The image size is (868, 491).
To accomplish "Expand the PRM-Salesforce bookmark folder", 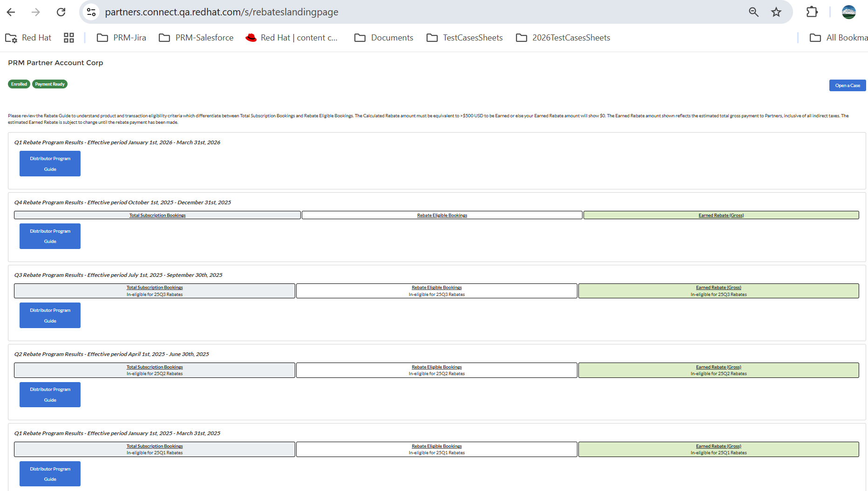I will [x=196, y=38].
